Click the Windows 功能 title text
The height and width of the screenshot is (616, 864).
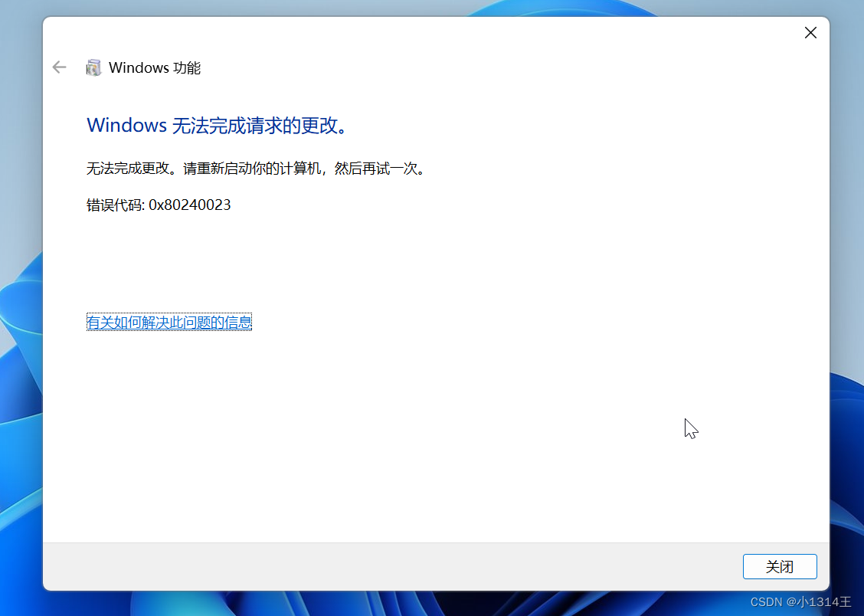[155, 67]
